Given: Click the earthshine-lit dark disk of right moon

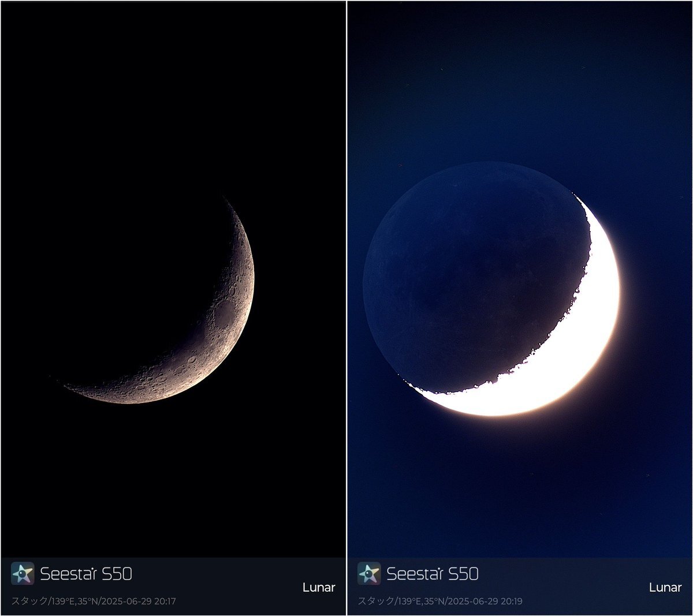Looking at the screenshot, I should click(474, 277).
